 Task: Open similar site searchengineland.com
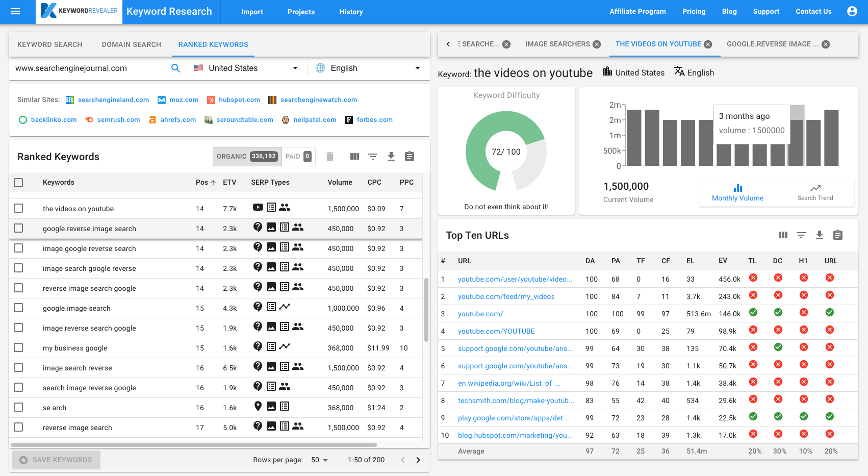click(x=113, y=99)
